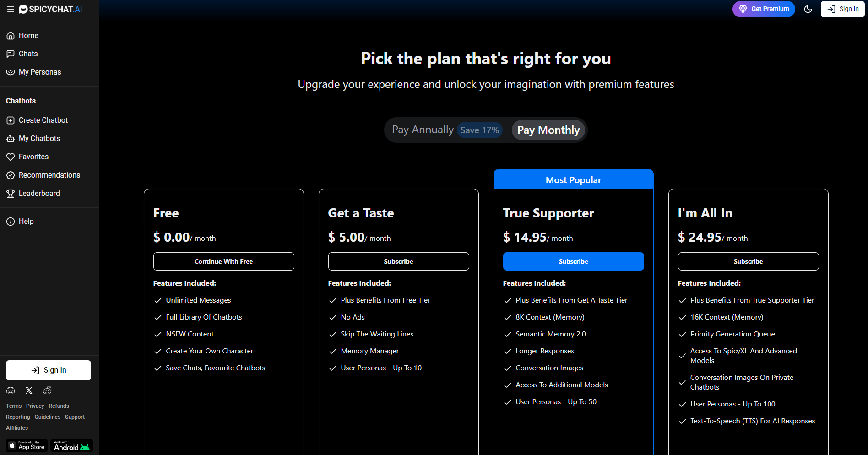Screen dimensions: 868x455
Task: Open My Personas page
Action: 40,72
